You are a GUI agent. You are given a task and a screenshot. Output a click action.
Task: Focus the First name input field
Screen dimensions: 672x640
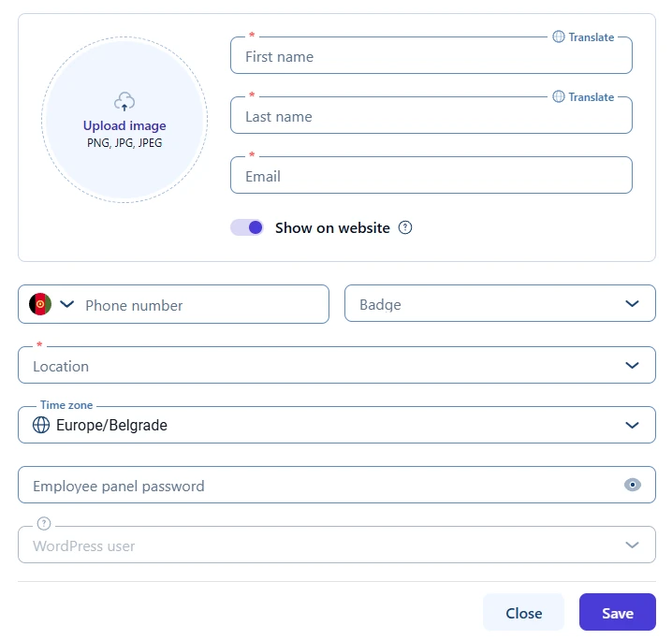[431, 57]
